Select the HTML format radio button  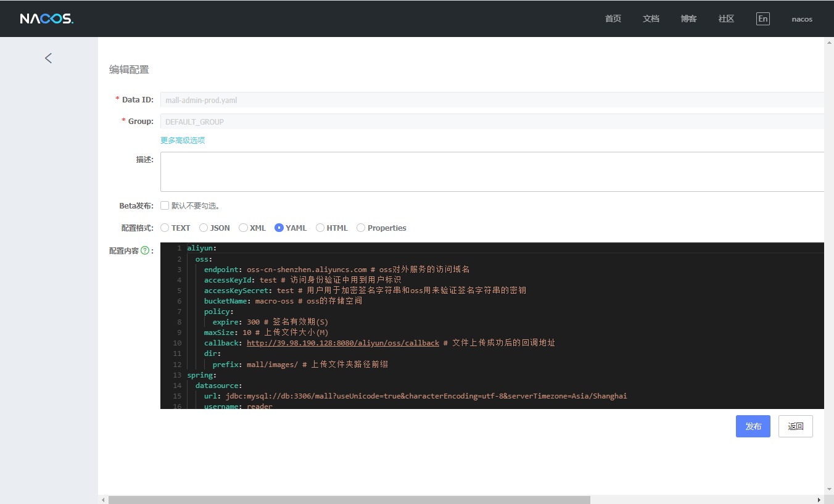[x=320, y=228]
